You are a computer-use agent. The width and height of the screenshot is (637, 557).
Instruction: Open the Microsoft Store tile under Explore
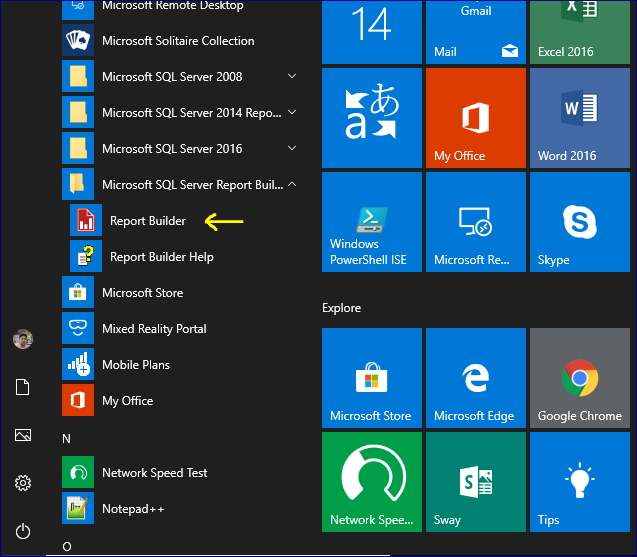(372, 378)
